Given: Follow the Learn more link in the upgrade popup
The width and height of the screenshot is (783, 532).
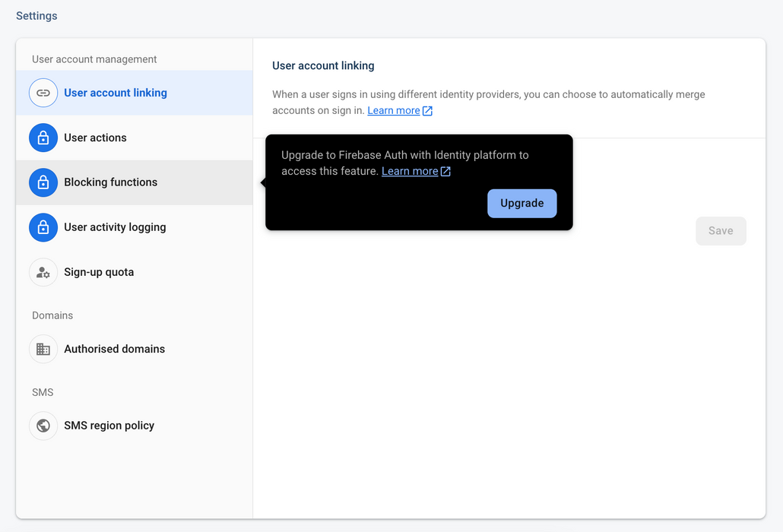Looking at the screenshot, I should [x=411, y=171].
